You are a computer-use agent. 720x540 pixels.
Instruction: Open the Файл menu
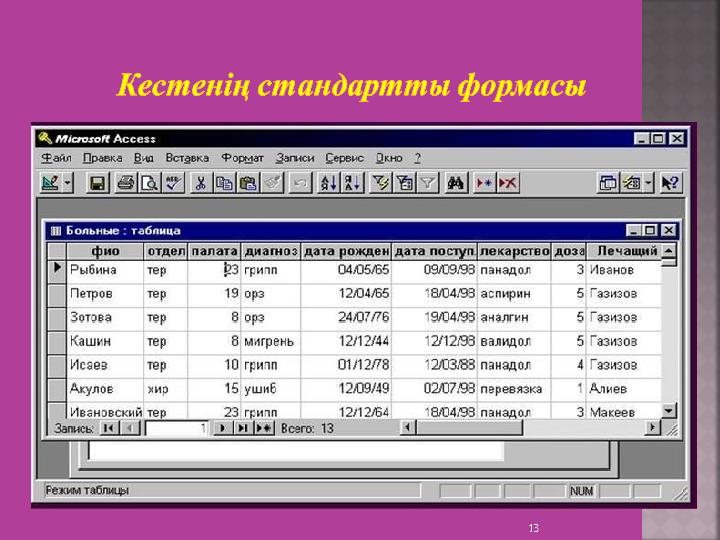56,158
